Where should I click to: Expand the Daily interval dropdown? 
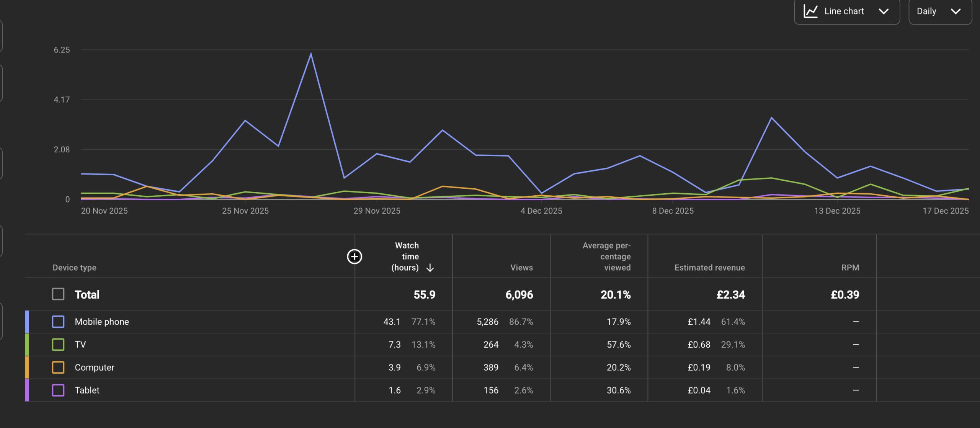(939, 11)
